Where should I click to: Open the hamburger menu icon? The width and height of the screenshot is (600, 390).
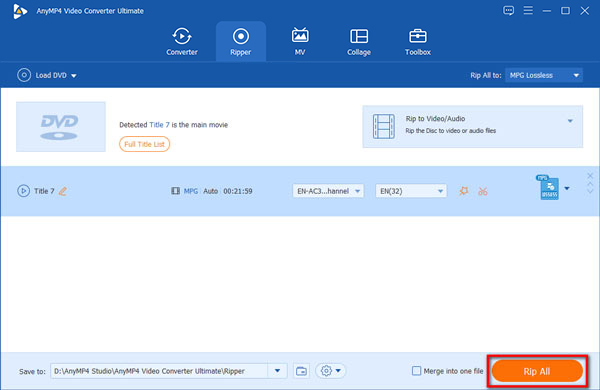coord(528,10)
